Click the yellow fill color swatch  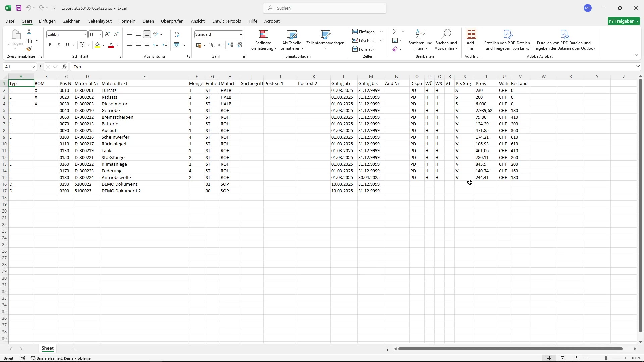[98, 45]
